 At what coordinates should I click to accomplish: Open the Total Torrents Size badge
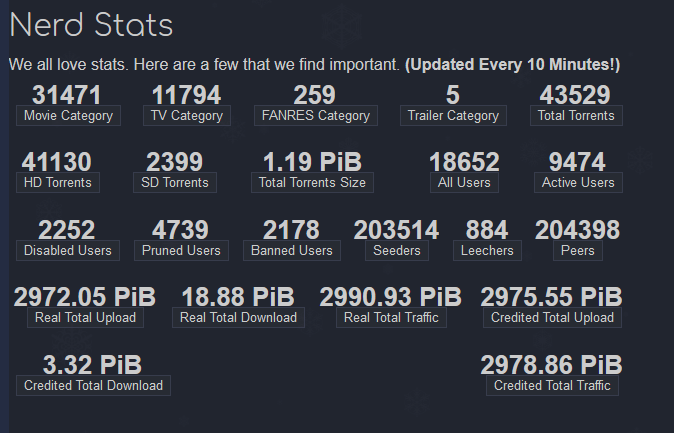312,183
